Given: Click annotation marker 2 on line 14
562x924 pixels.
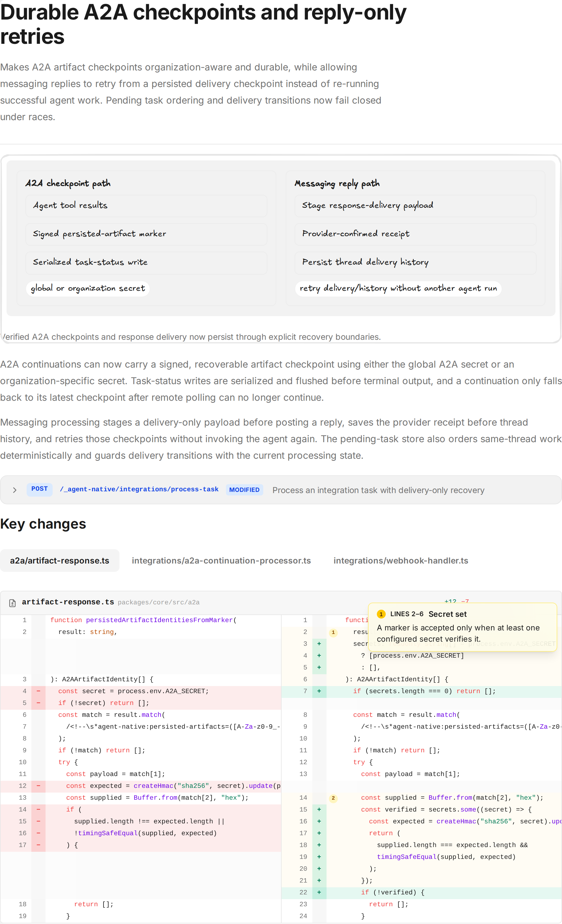Looking at the screenshot, I should pyautogui.click(x=333, y=798).
